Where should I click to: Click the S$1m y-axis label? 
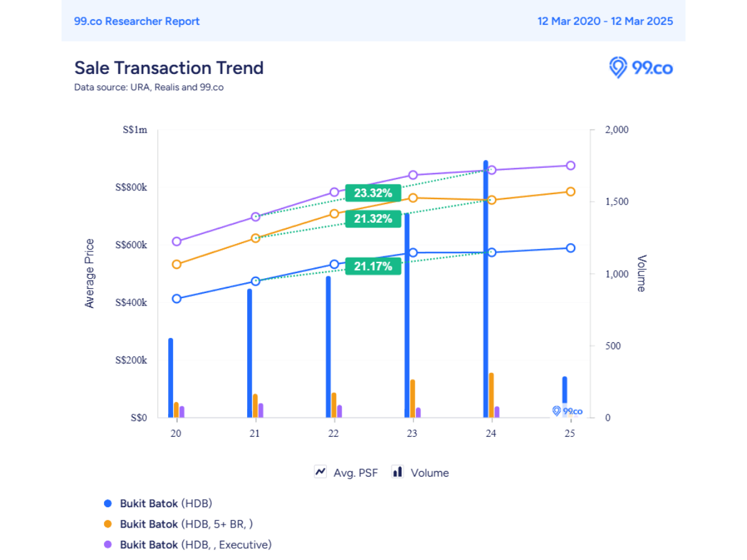click(134, 130)
